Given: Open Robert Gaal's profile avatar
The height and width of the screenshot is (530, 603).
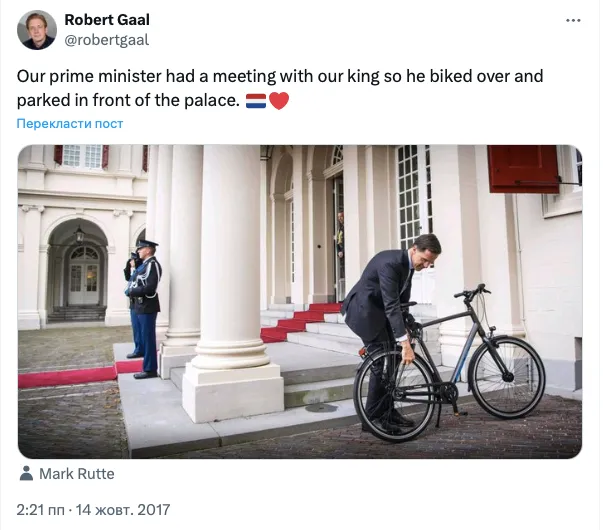Looking at the screenshot, I should click(37, 30).
